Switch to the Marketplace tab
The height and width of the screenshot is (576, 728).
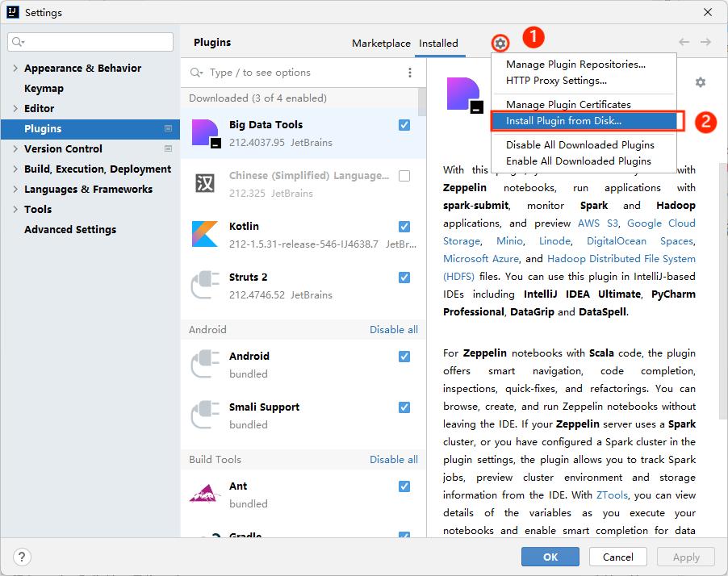(381, 44)
